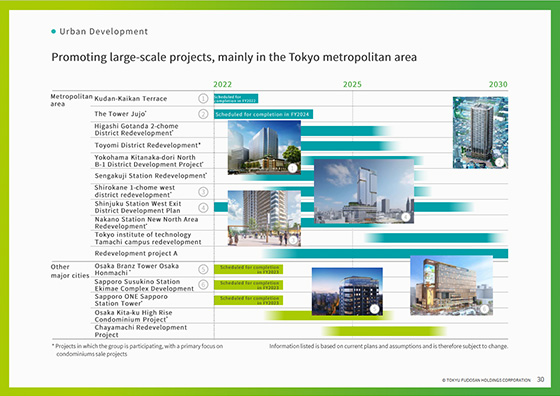
Task: Select 'Tokyo institute of technology Tamachi campus' row
Action: tap(148, 238)
